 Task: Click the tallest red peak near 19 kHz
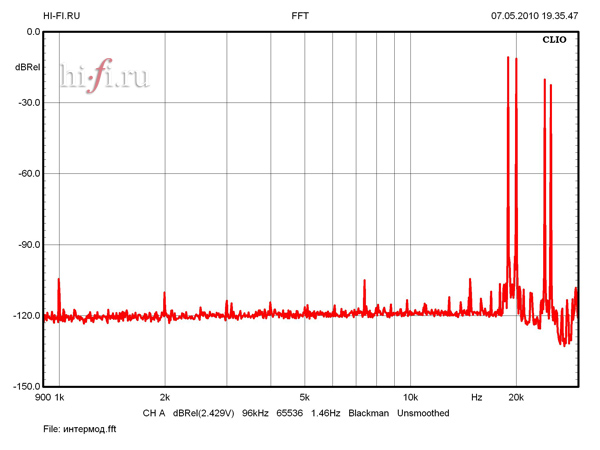(508, 60)
